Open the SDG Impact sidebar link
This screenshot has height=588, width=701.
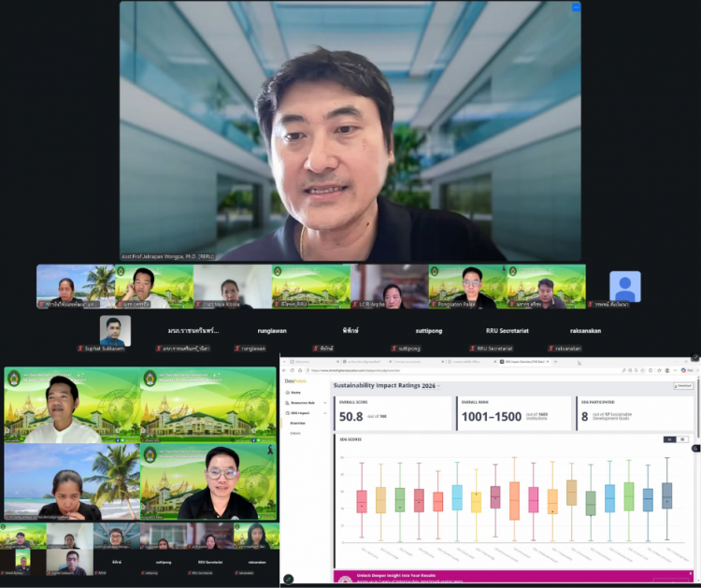click(x=300, y=413)
